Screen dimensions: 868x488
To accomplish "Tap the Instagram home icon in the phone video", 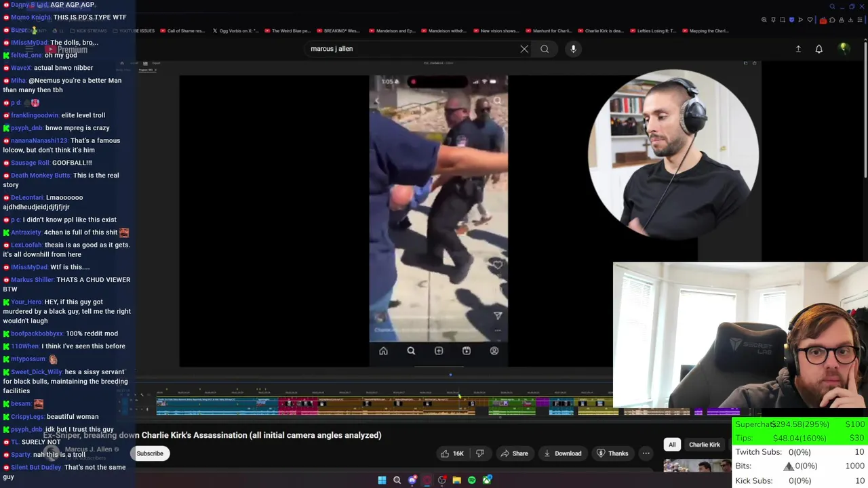I will tap(383, 350).
